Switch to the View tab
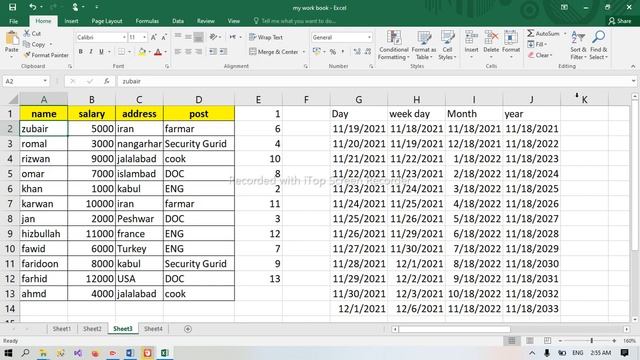 coord(233,21)
